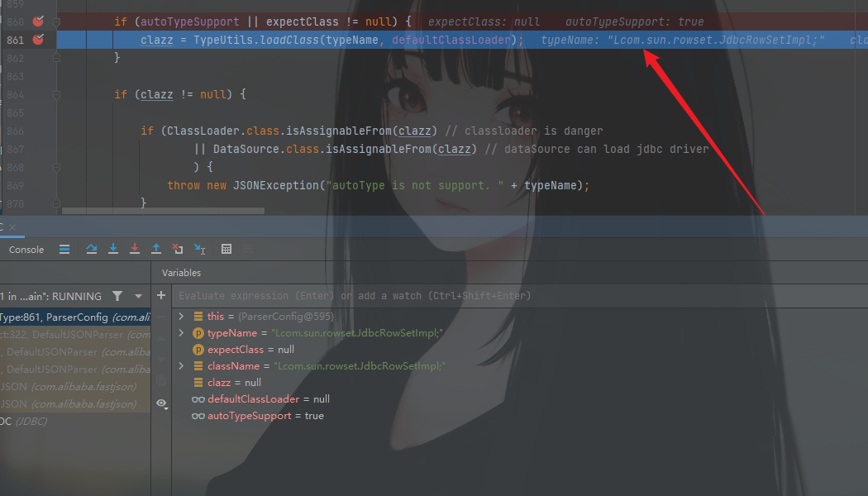Open the Console tab in the debugger
Viewport: 868px width, 496px height.
[26, 250]
